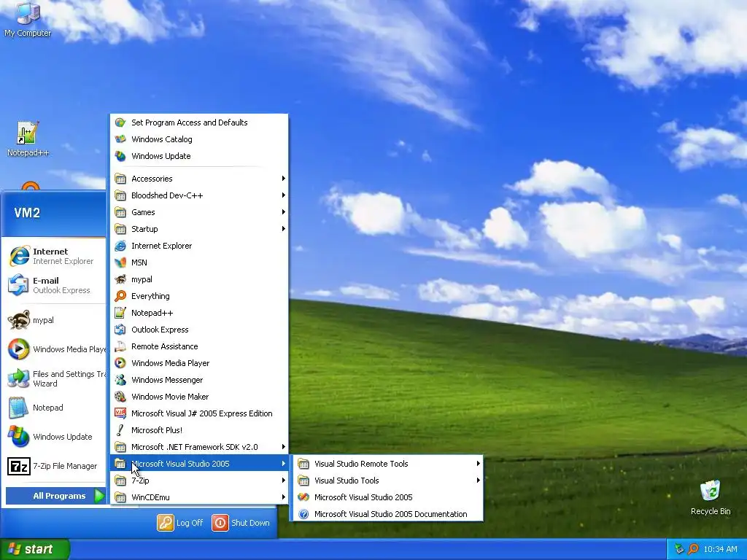Viewport: 747px width, 560px height.
Task: Expand Visual Studio Remote Tools submenu
Action: point(387,463)
